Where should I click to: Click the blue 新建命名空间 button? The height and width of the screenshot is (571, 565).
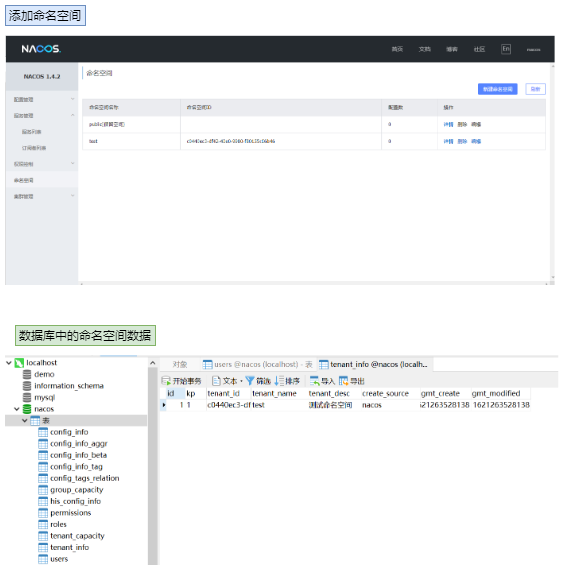[x=497, y=89]
